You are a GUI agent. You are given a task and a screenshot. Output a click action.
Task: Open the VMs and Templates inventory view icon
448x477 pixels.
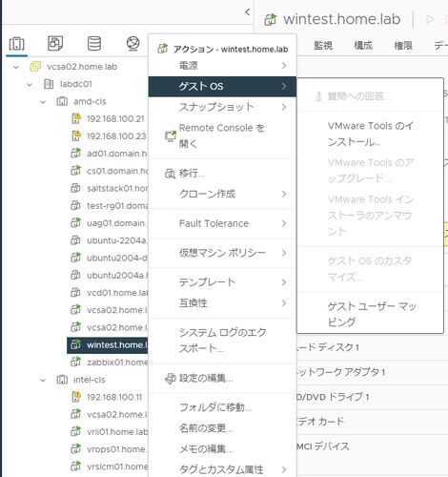[55, 43]
